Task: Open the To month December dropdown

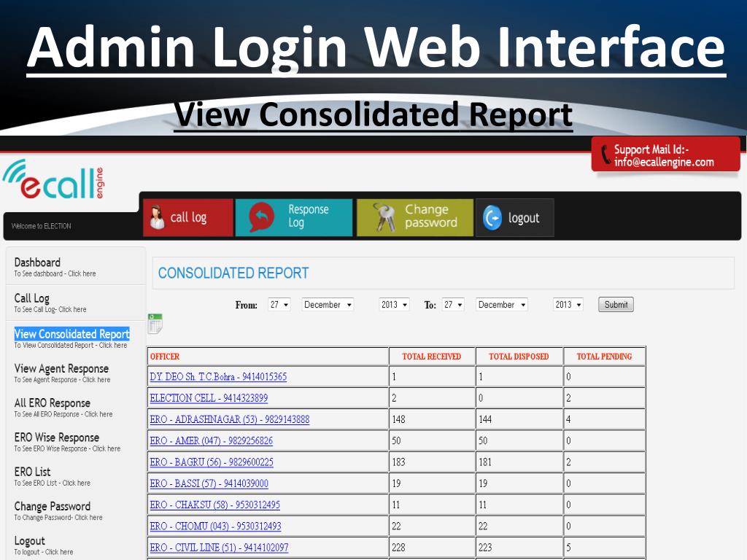Action: point(502,305)
